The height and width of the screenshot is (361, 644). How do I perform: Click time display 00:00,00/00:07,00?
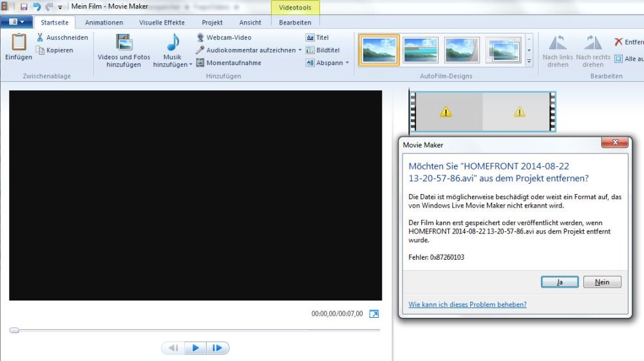coord(337,314)
